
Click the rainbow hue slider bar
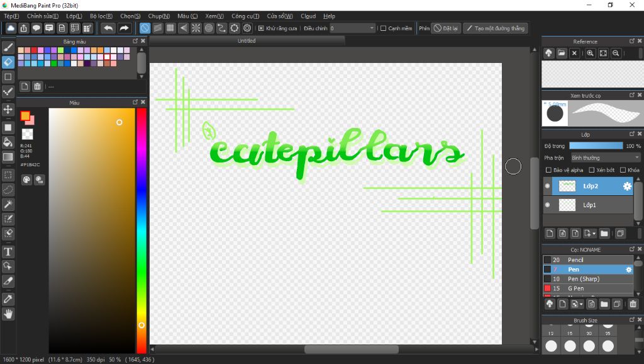(142, 230)
